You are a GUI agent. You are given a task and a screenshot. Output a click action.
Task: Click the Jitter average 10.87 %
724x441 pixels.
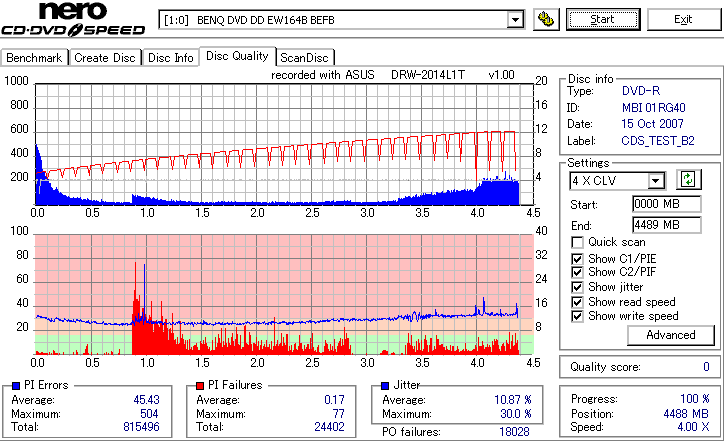(x=513, y=400)
